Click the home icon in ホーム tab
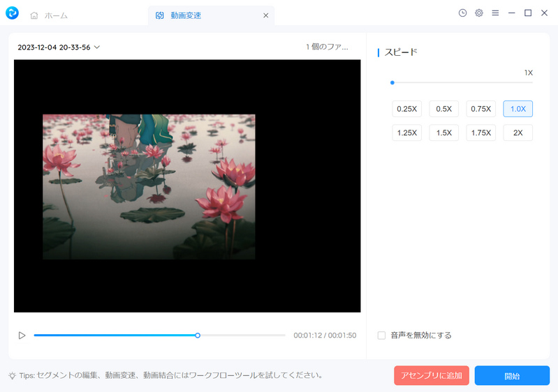 [x=34, y=15]
